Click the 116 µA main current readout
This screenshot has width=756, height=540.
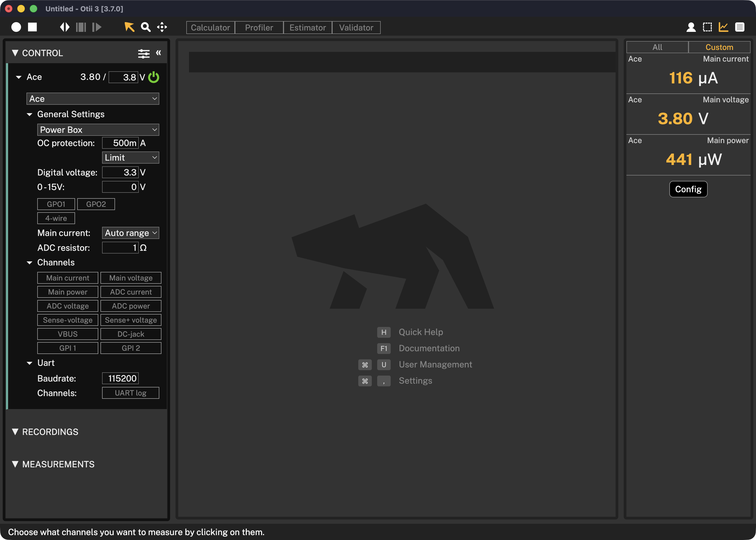click(694, 78)
